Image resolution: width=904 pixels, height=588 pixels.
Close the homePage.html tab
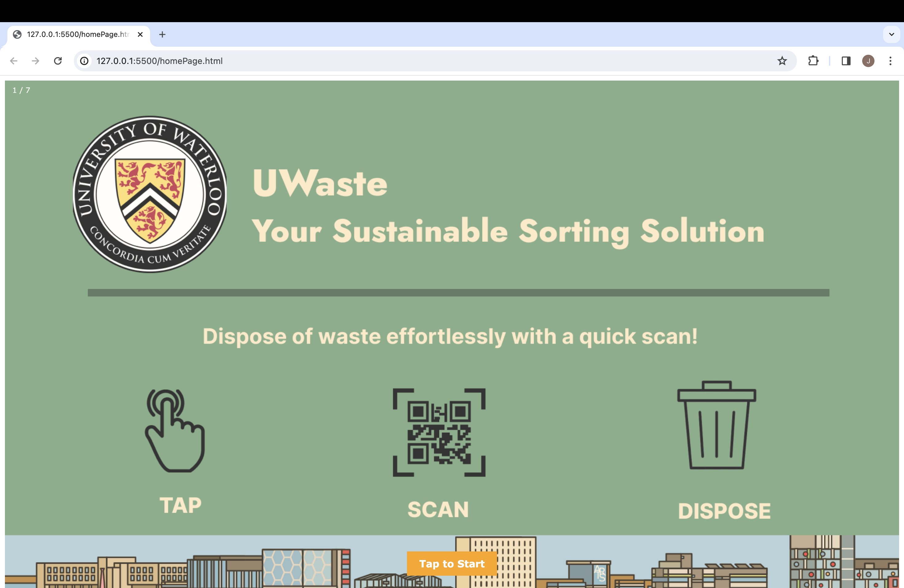pos(140,34)
